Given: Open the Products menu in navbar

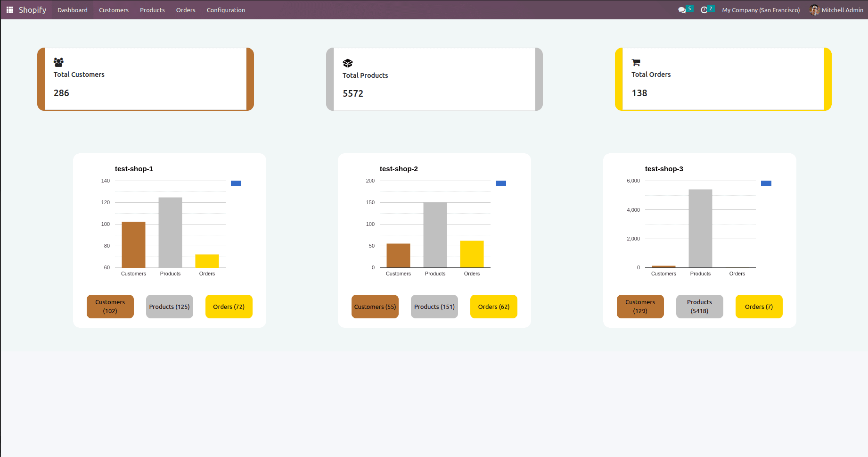Looking at the screenshot, I should coord(152,10).
